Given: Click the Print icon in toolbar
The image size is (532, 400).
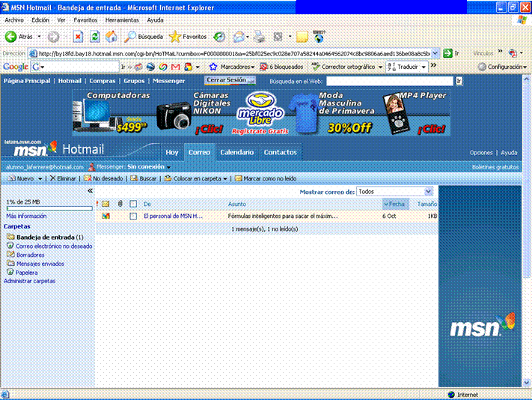Looking at the screenshot, I should click(x=259, y=36).
